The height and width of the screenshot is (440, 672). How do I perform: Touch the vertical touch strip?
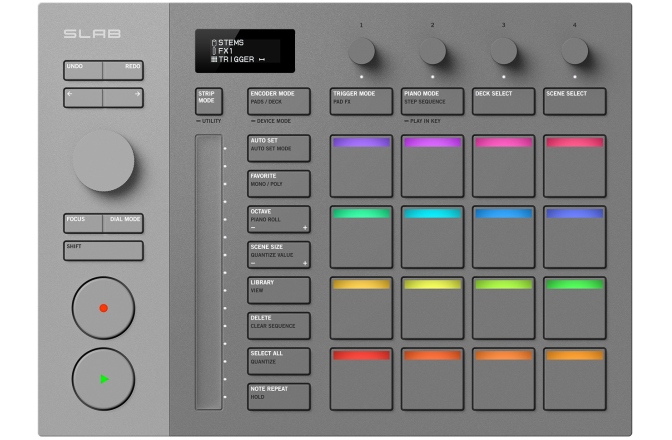209,272
